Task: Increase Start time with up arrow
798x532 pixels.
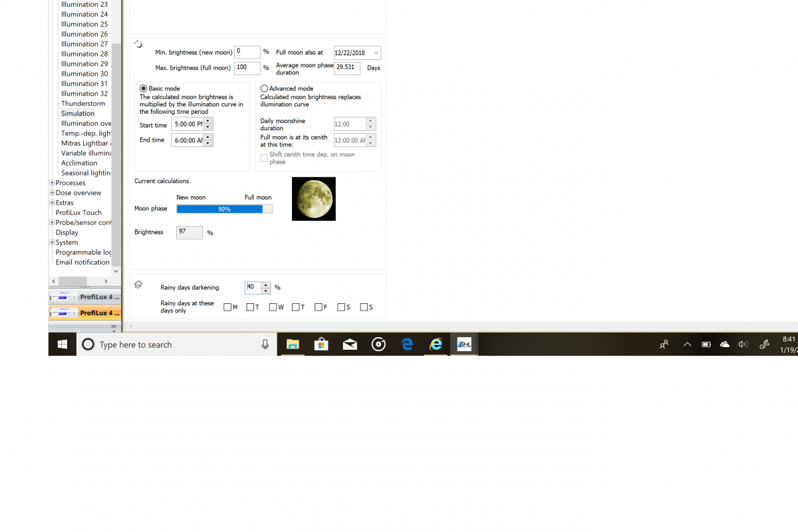Action: 208,121
